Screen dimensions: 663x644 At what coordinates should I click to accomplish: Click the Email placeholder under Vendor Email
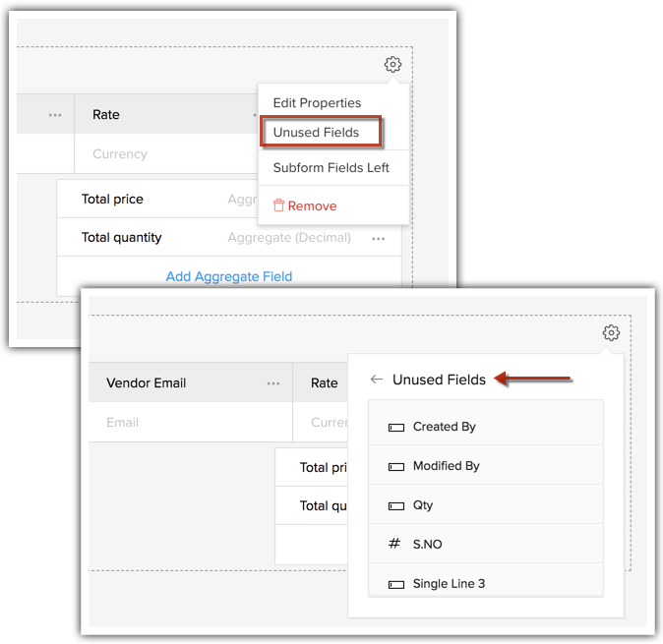(122, 423)
